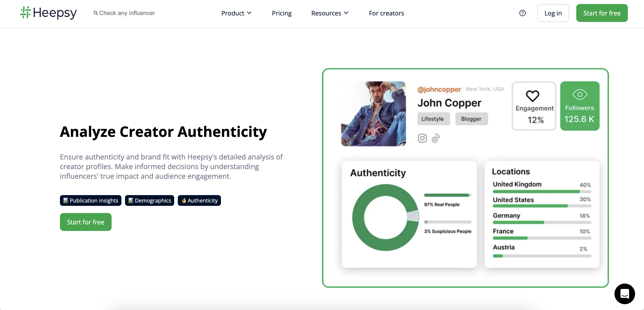Screen dimensions: 644x310
Task: Open the chat support bubble
Action: (x=624, y=293)
